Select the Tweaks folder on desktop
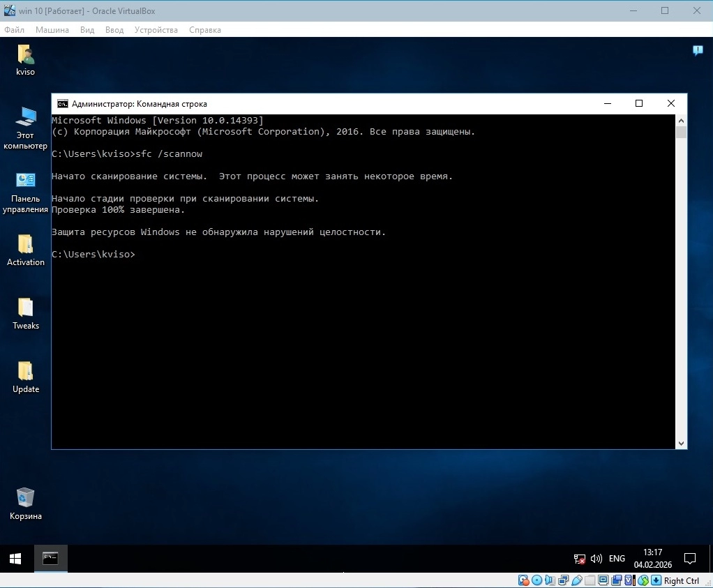 tap(25, 314)
